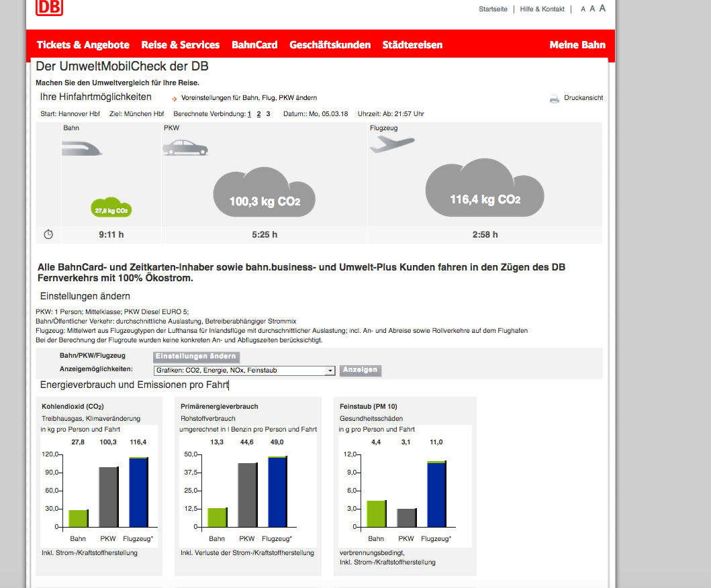Screen dimensions: 711x588
Task: Click the blue Flugzeug bar in Primärenergieverbrauch chart
Action: (277, 491)
